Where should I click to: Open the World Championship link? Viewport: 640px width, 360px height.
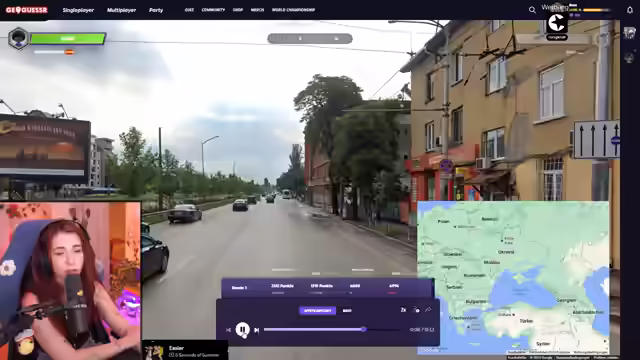[293, 10]
